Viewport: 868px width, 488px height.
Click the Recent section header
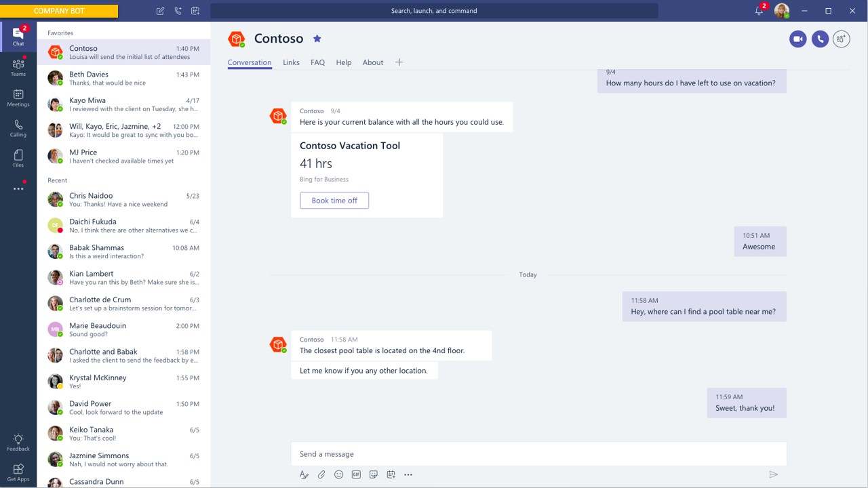point(57,180)
